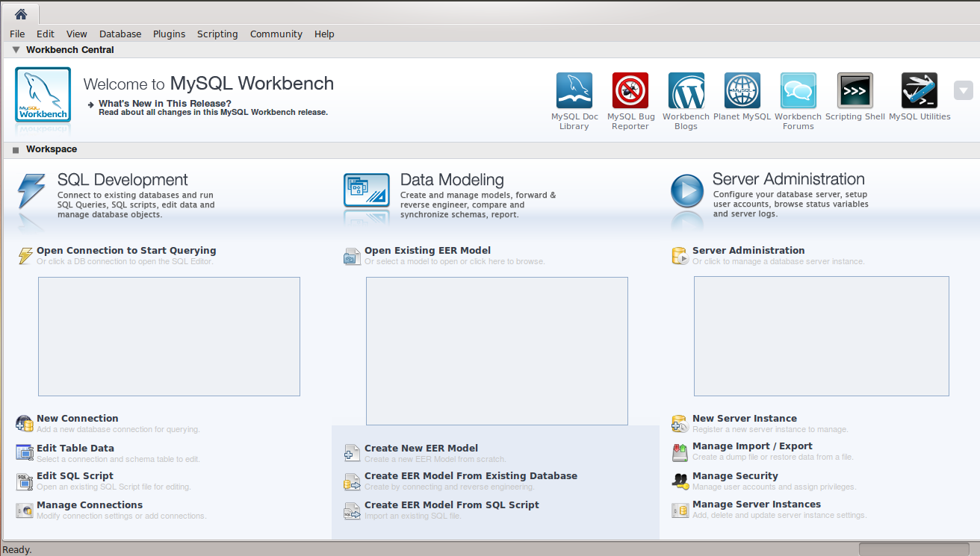This screenshot has width=980, height=556.
Task: Open What's New in This Release link
Action: point(165,103)
